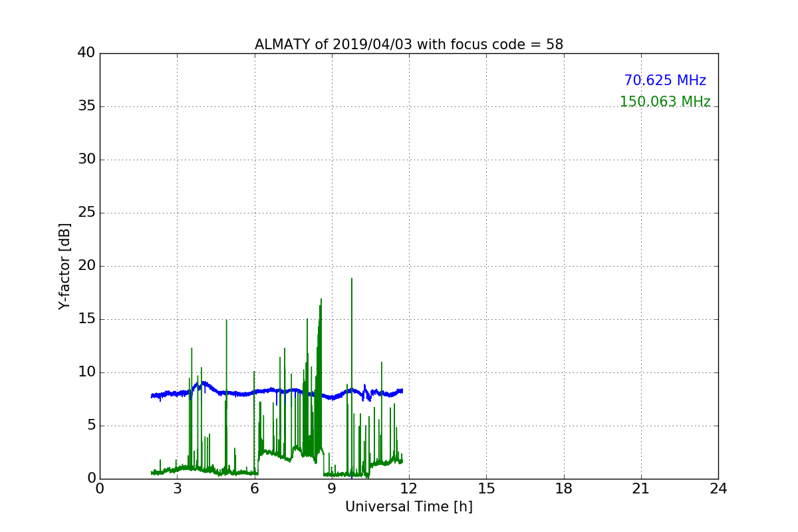Click x-axis tick label 6
798x532 pixels.
click(255, 489)
